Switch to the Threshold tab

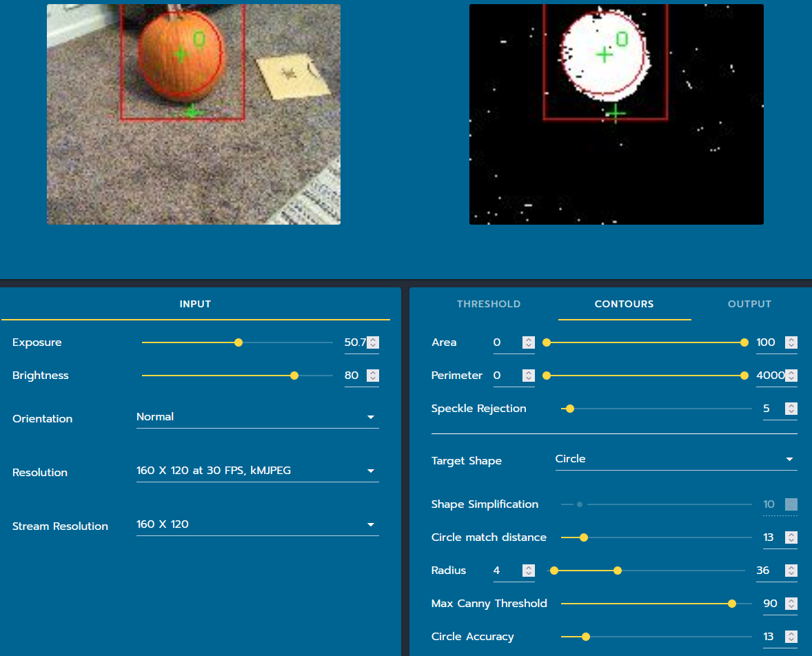(488, 304)
